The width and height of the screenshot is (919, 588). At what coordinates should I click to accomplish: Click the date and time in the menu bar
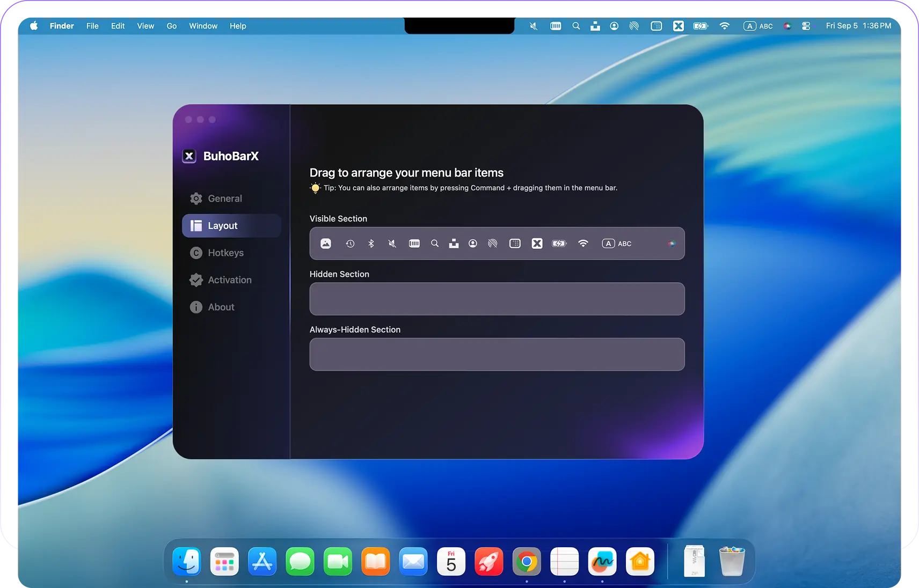click(x=858, y=26)
